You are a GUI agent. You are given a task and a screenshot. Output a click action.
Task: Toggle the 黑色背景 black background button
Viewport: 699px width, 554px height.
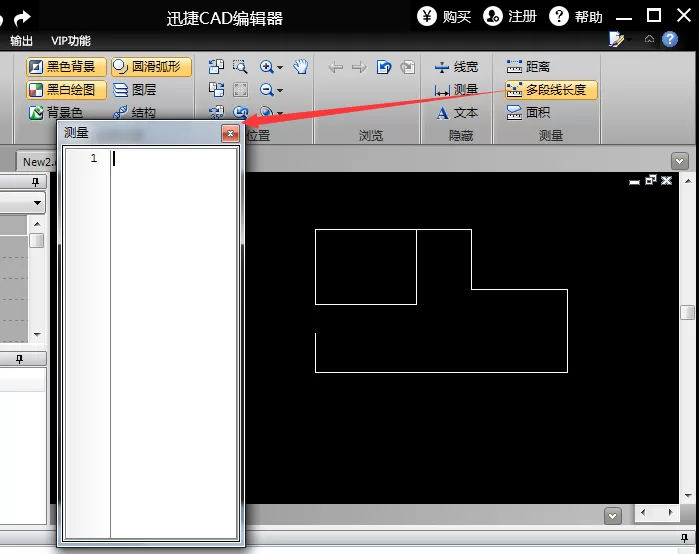(x=66, y=67)
